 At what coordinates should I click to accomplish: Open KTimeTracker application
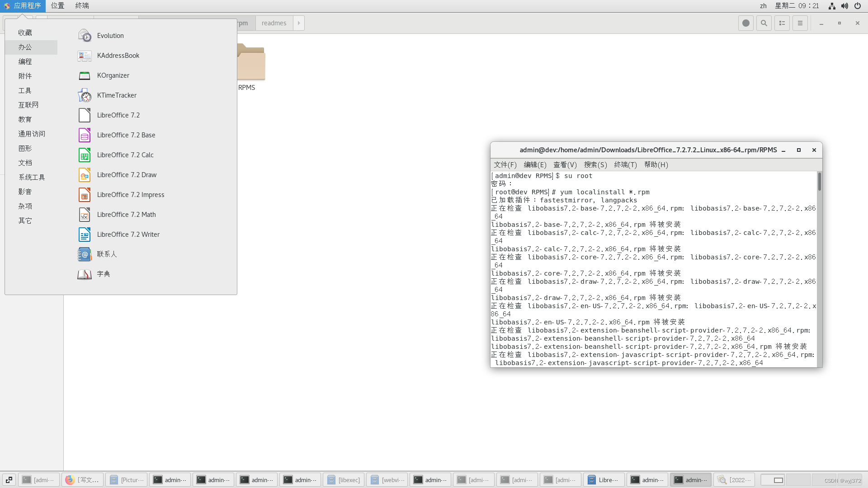coord(116,95)
